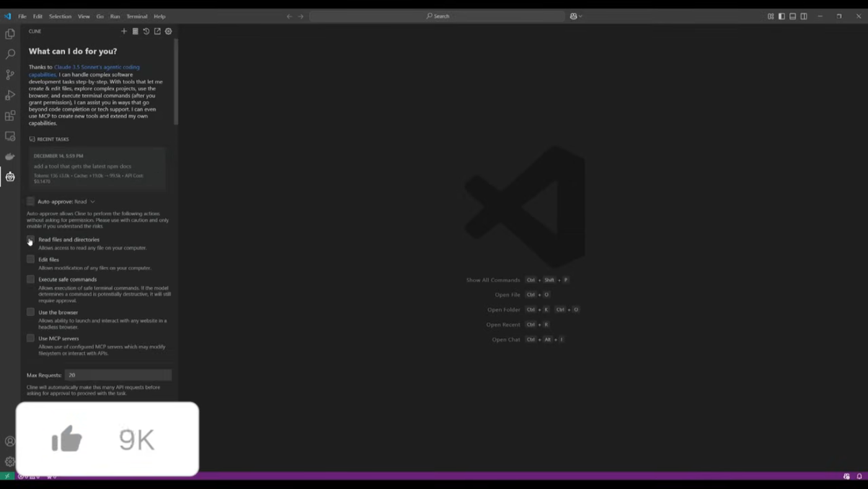The height and width of the screenshot is (489, 868).
Task: Open the Explorer view in activity bar
Action: tap(10, 34)
